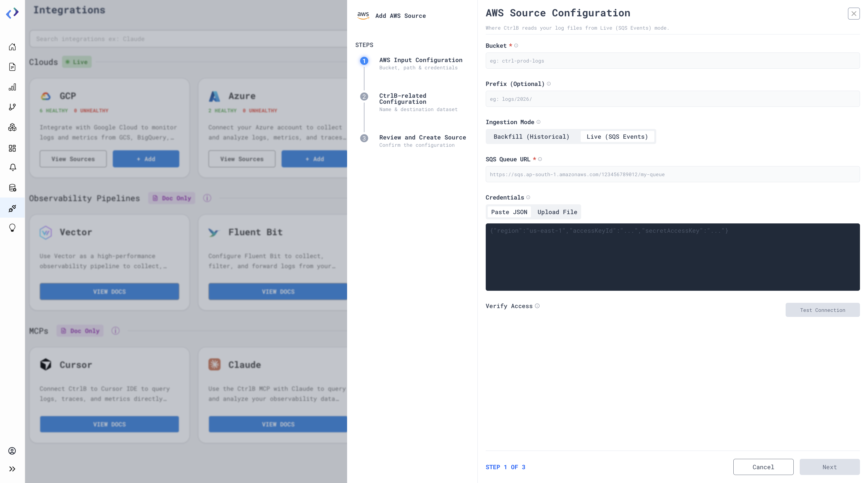This screenshot has width=868, height=483.
Task: Click the info icon beside MCPs Doc Only
Action: [x=115, y=331]
